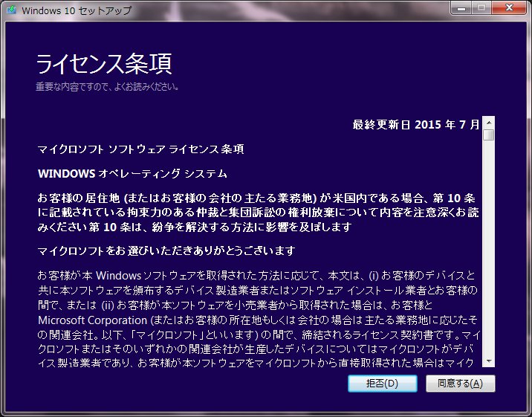
Task: Click the WINDOWS オペレーティング システム line
Action: point(132,174)
